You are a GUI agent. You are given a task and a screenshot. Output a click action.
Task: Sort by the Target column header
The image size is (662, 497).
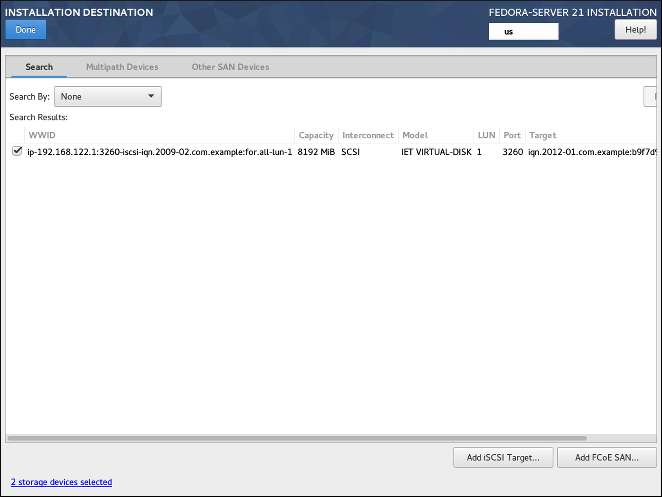pyautogui.click(x=543, y=135)
